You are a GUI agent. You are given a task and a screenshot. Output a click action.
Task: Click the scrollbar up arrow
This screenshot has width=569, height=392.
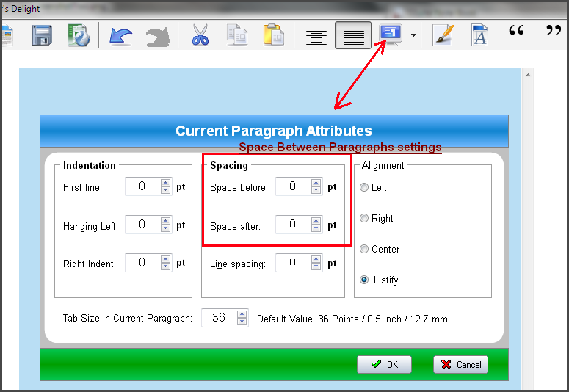528,75
